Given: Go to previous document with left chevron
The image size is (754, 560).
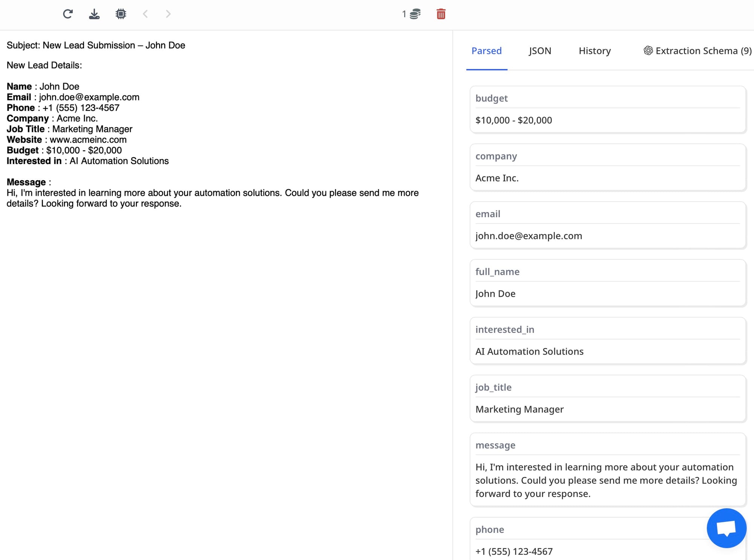Looking at the screenshot, I should coord(145,14).
